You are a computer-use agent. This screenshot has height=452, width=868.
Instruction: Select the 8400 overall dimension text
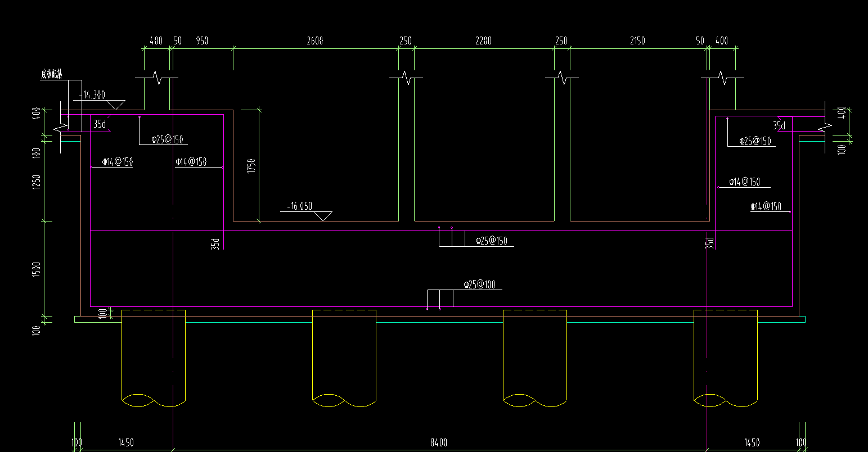pyautogui.click(x=439, y=443)
